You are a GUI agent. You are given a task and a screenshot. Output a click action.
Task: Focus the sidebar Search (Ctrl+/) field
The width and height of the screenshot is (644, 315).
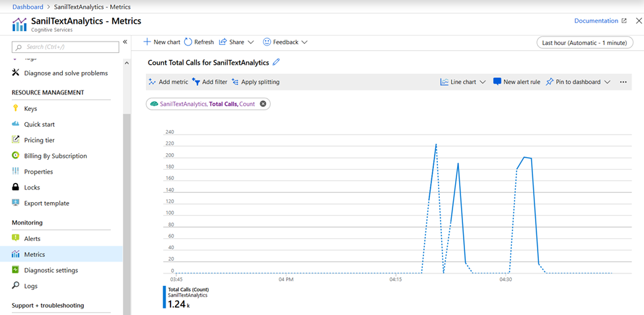click(x=65, y=48)
